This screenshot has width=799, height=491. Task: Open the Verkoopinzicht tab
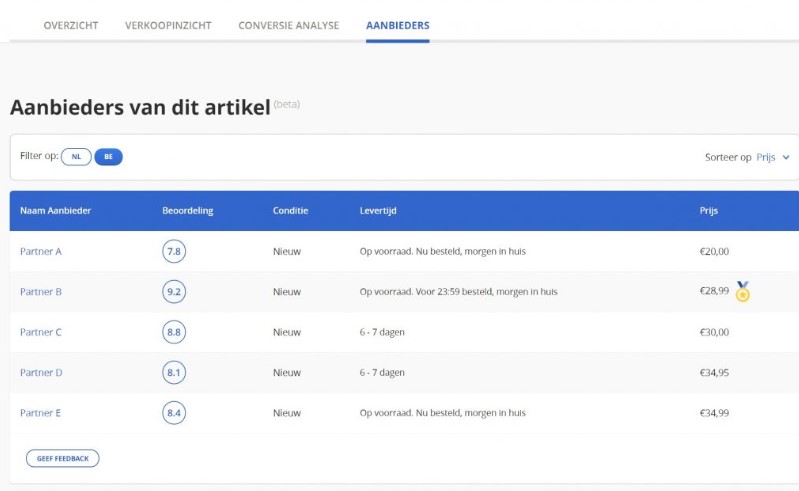[168, 25]
